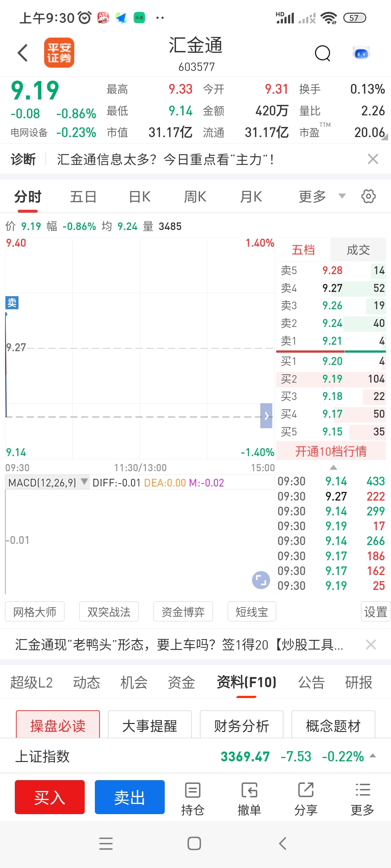Open the robot assistant icon
This screenshot has height=868, width=391.
click(x=361, y=53)
